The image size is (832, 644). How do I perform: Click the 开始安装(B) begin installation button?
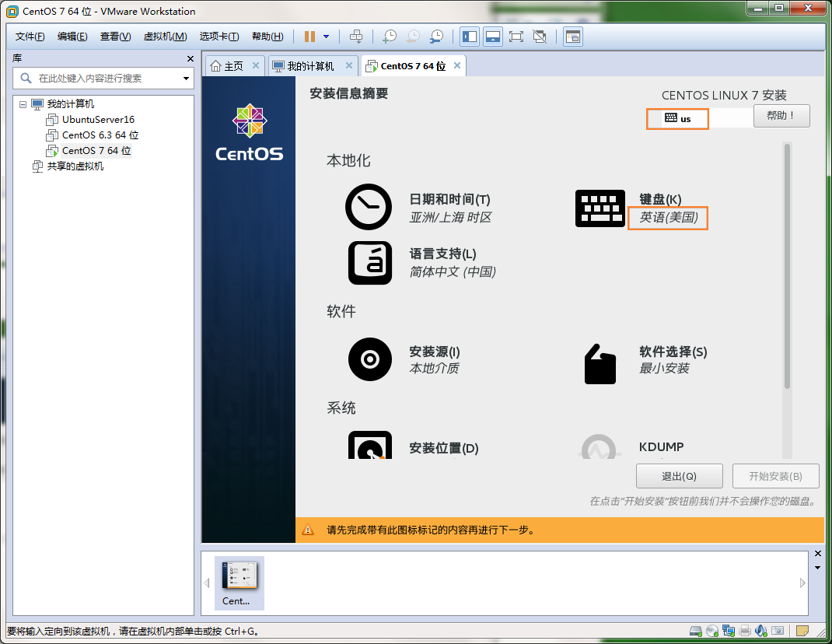click(775, 476)
